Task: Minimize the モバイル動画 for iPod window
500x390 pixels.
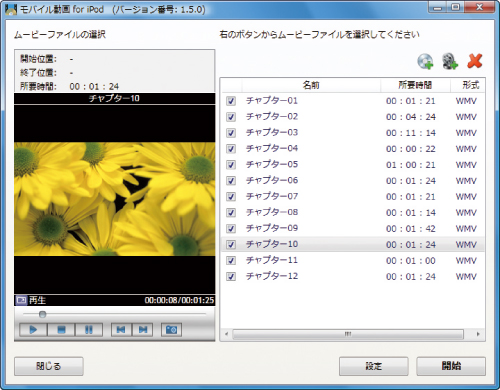Action: tap(438, 7)
